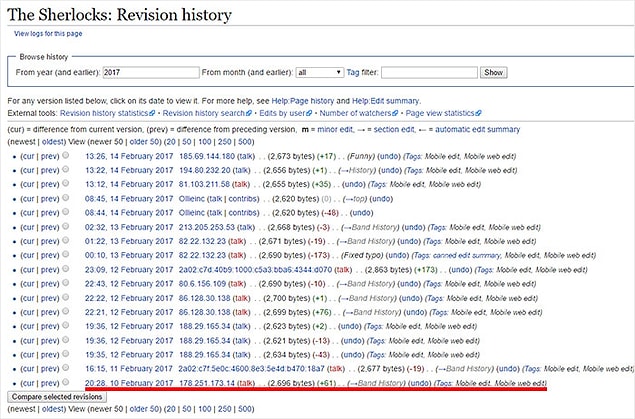Open the From month dropdown
635x419 pixels.
(x=320, y=72)
